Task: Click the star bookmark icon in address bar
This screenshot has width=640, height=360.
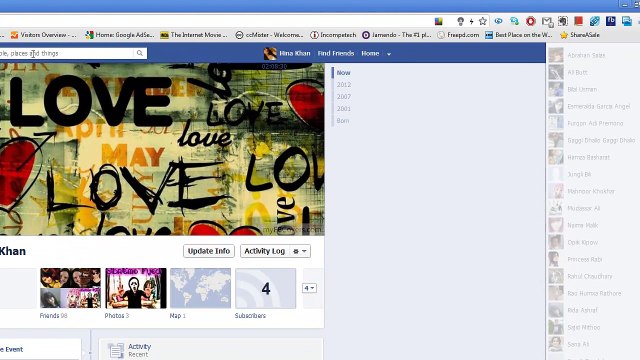Action: (x=483, y=21)
